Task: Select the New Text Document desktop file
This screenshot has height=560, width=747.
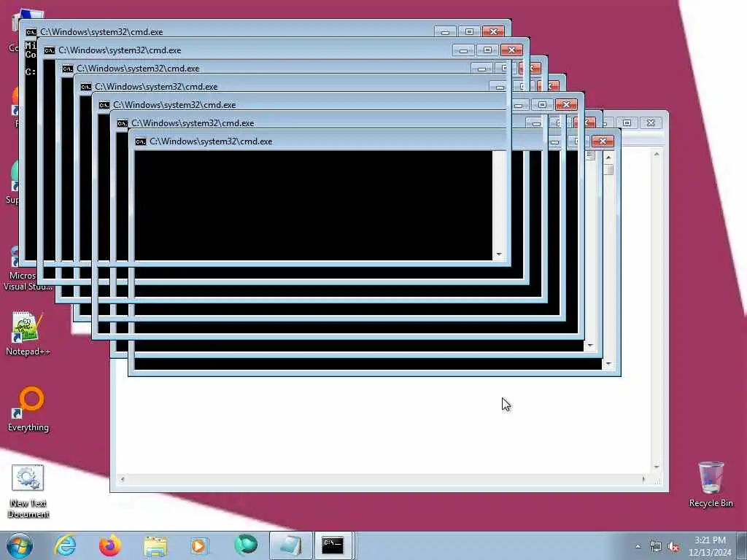Action: coord(28,491)
